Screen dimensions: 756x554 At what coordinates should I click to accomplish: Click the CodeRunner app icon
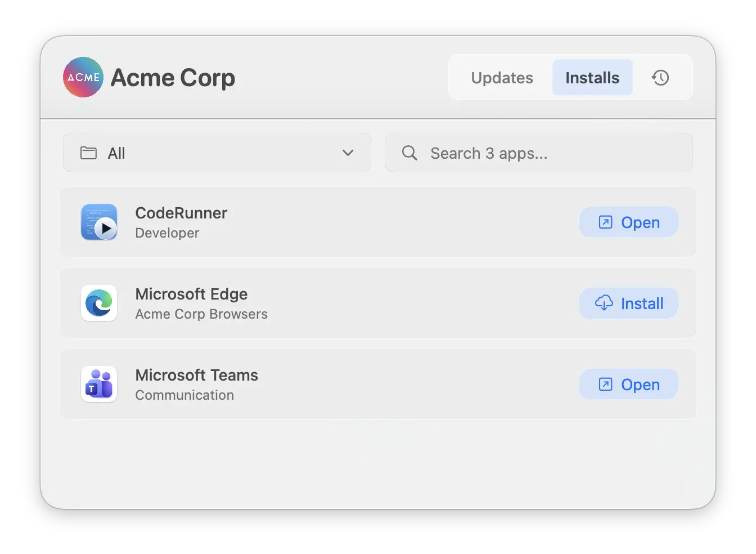(99, 222)
